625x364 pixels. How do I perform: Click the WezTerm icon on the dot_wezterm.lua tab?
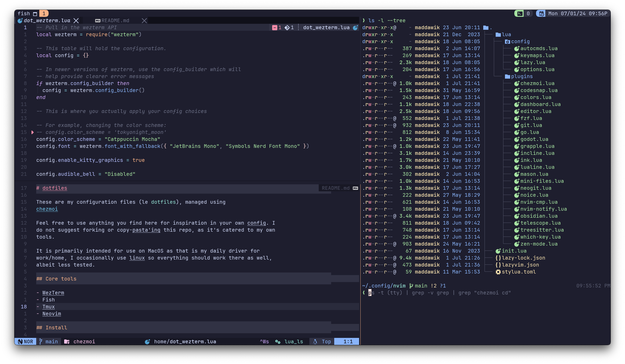click(21, 20)
